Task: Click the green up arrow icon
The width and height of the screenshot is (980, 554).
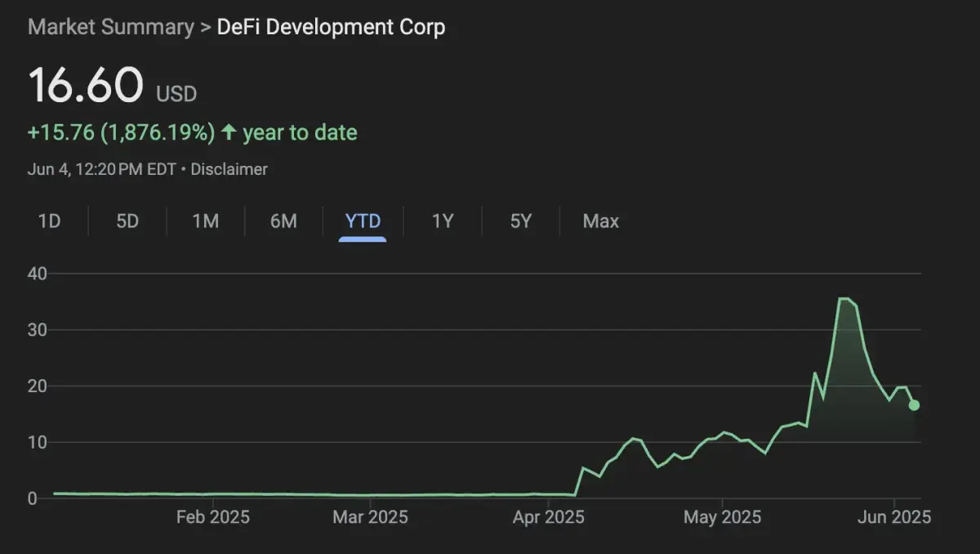Action: (229, 132)
